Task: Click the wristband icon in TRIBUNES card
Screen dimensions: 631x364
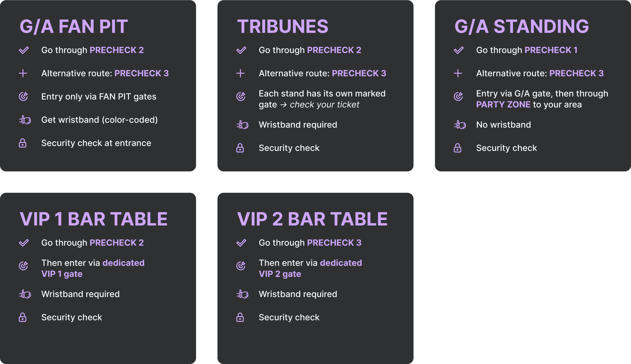Action: (x=242, y=125)
